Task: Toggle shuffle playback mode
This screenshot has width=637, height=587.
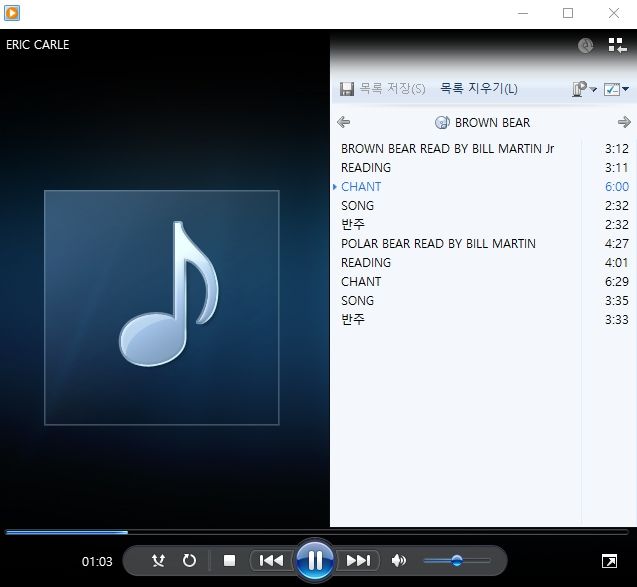Action: point(158,561)
